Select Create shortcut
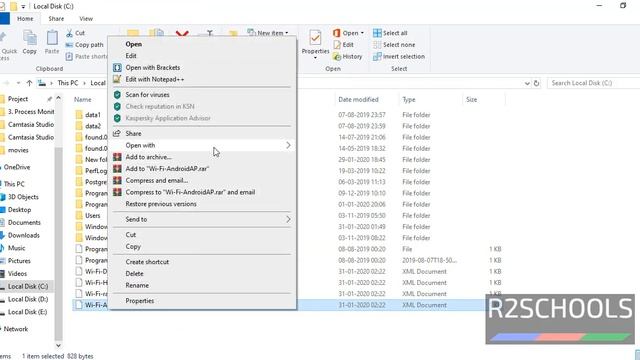 (203, 262)
